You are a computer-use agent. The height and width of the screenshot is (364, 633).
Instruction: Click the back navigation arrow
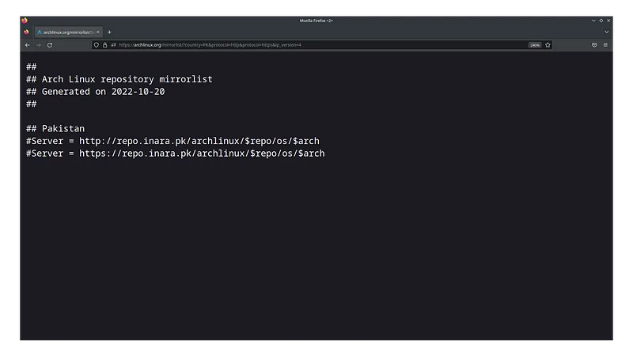click(x=27, y=45)
